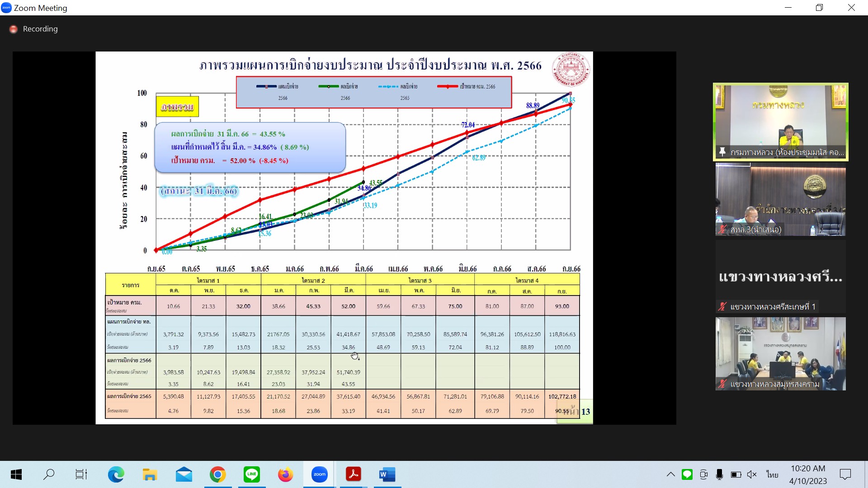Open Google Chrome taskbar icon

coord(217,474)
